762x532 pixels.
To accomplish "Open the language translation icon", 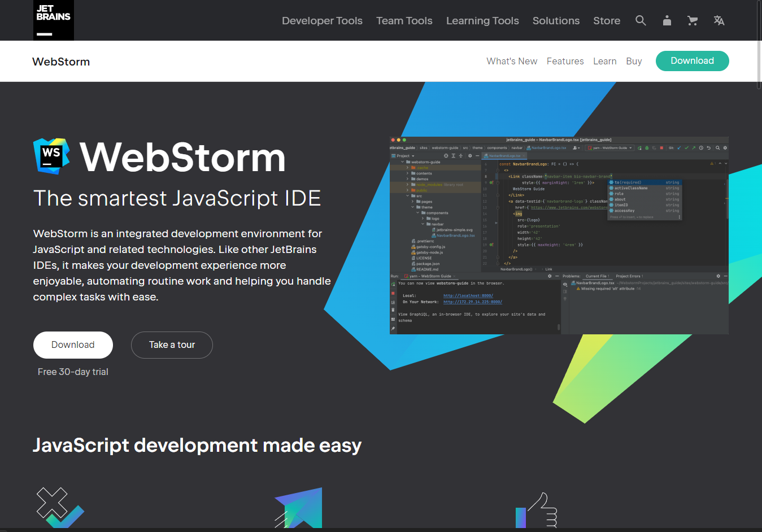I will (719, 21).
